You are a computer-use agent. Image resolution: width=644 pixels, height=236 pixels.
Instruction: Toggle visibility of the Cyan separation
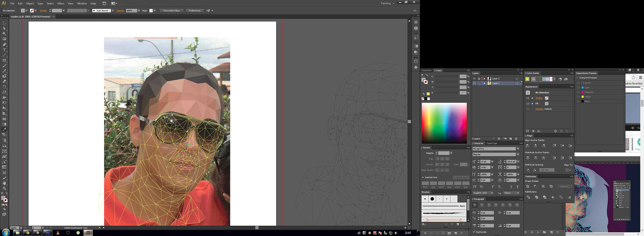click(x=578, y=87)
